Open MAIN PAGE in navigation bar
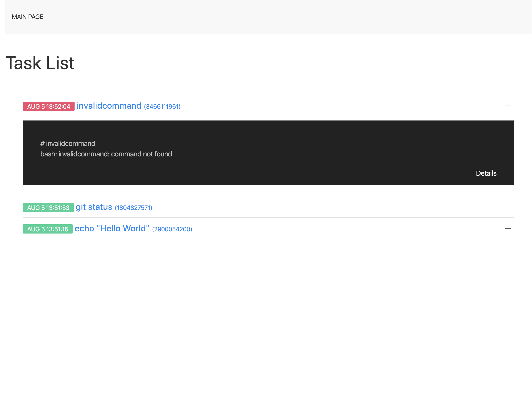This screenshot has height=393, width=532. pos(27,17)
